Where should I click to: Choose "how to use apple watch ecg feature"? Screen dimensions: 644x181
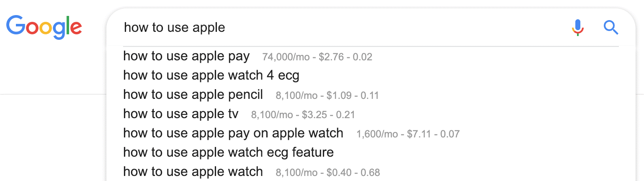(228, 153)
